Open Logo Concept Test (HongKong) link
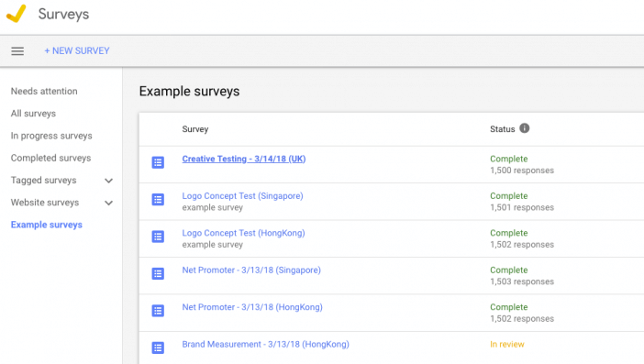 click(243, 233)
